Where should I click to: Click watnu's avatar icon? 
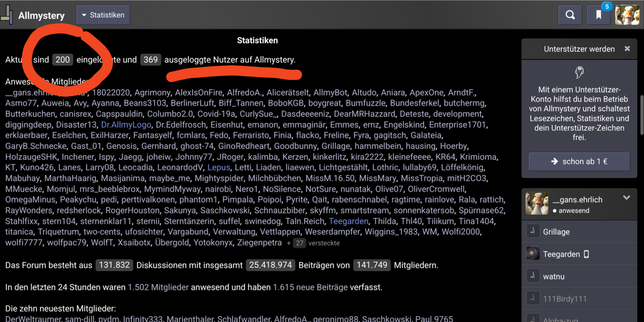(533, 276)
